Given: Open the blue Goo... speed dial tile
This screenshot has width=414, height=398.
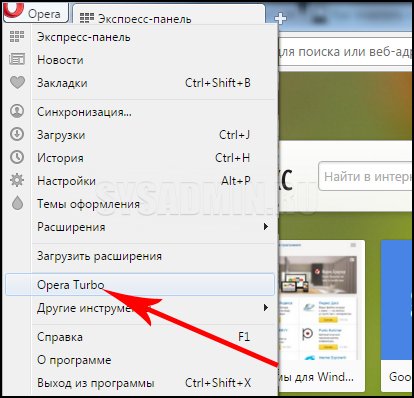Looking at the screenshot, I should click(396, 316).
